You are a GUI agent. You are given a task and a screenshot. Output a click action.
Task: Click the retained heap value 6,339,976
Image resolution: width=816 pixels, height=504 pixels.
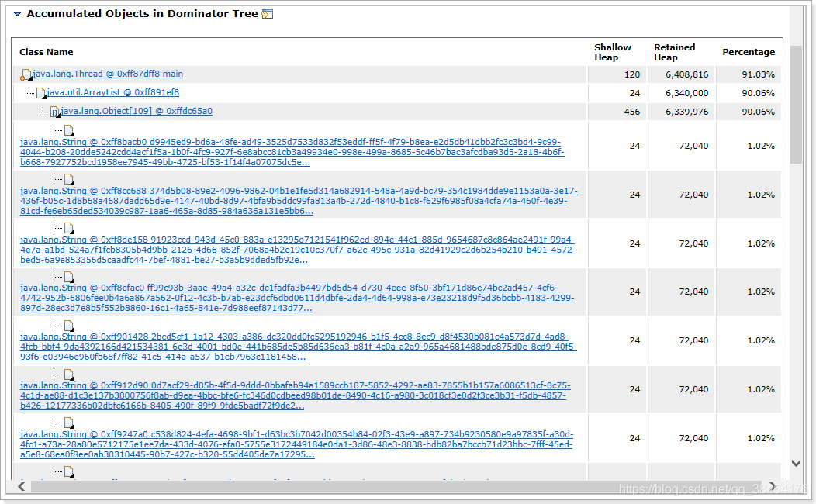click(687, 112)
